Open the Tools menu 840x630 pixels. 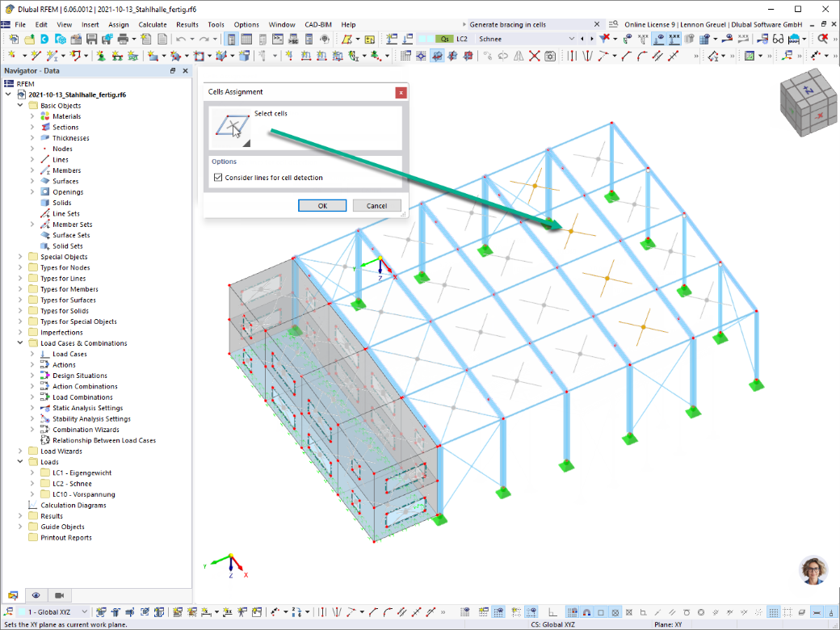(x=216, y=25)
